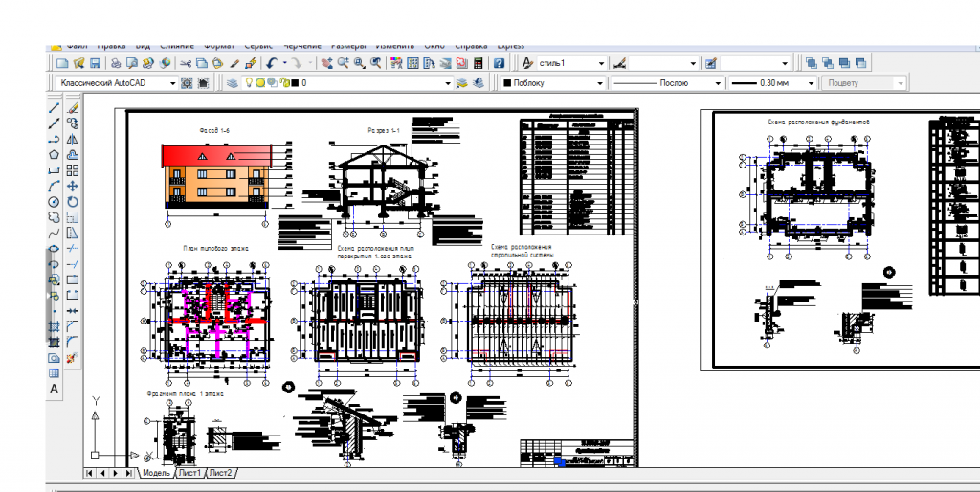Image resolution: width=980 pixels, height=492 pixels.
Task: Open the Формат menu
Action: [x=219, y=46]
